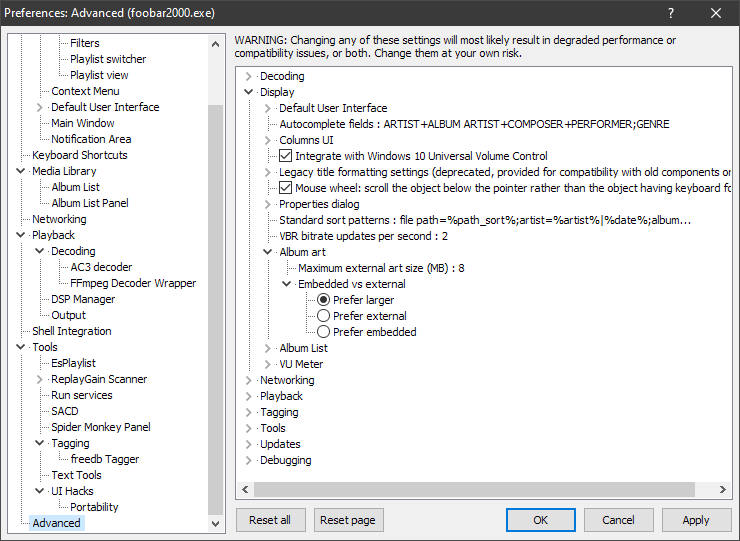Expand the Updates section
This screenshot has width=740, height=541.
[x=249, y=444]
